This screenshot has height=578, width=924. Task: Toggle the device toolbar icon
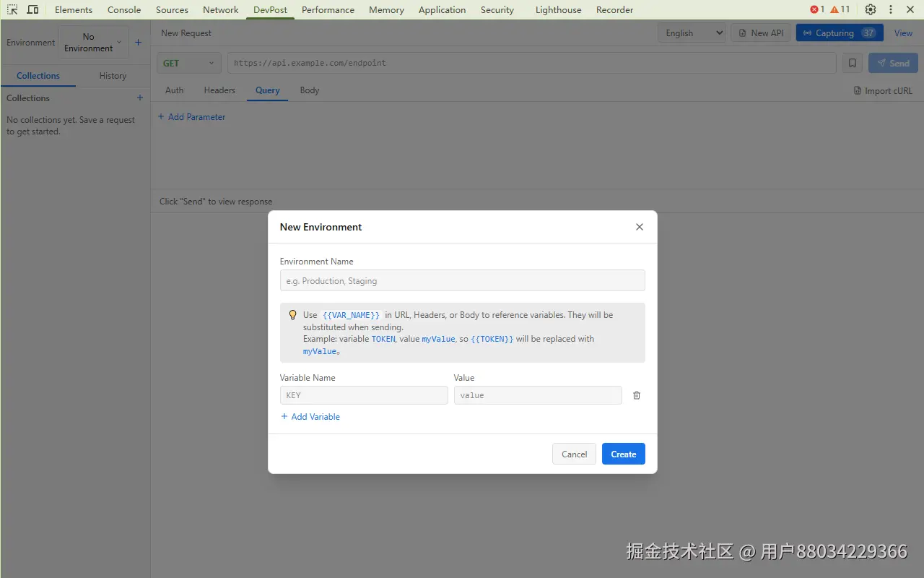[32, 9]
